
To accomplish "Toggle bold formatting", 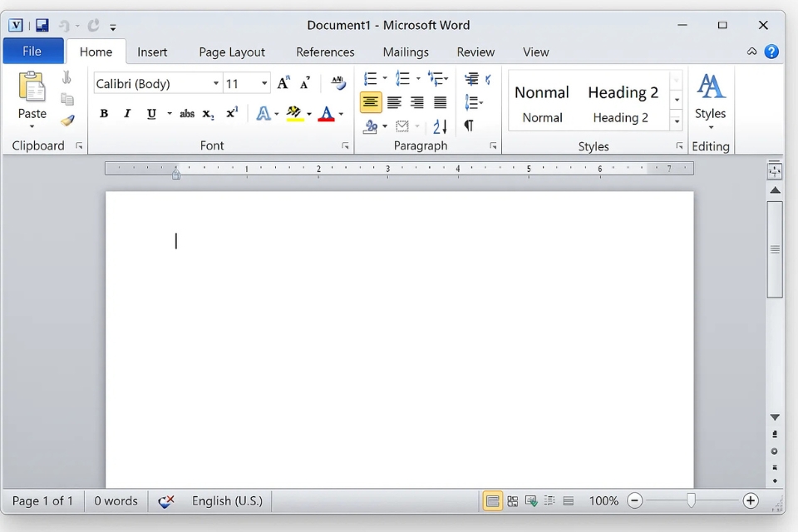I will (103, 113).
